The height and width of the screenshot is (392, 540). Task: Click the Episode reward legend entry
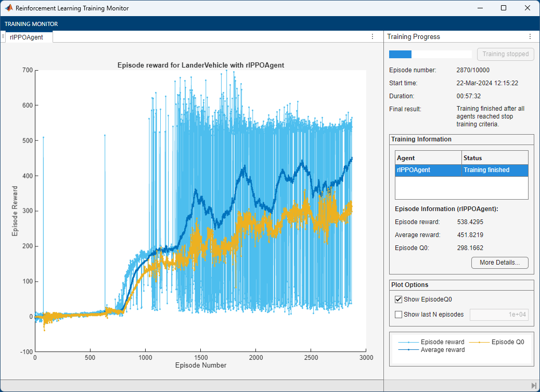(x=431, y=342)
